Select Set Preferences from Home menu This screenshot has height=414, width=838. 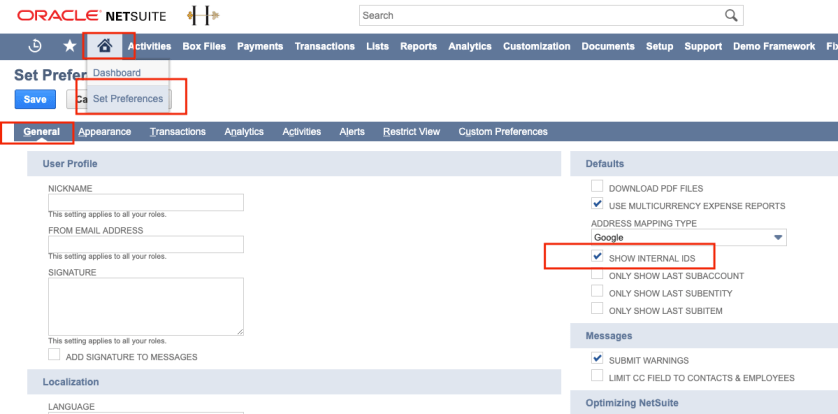click(128, 98)
